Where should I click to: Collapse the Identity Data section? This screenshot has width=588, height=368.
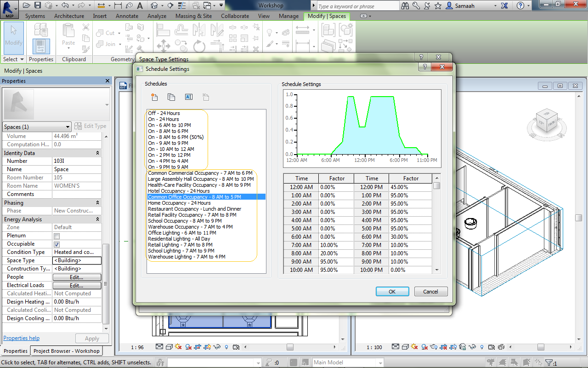pos(97,153)
